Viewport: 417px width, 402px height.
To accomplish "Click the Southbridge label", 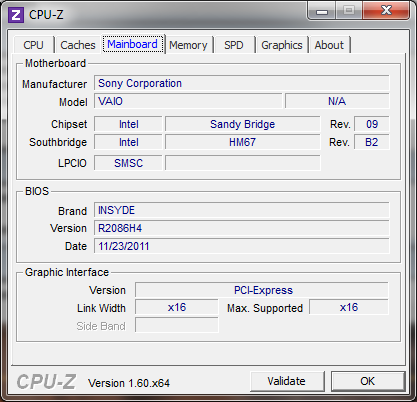I will (58, 142).
